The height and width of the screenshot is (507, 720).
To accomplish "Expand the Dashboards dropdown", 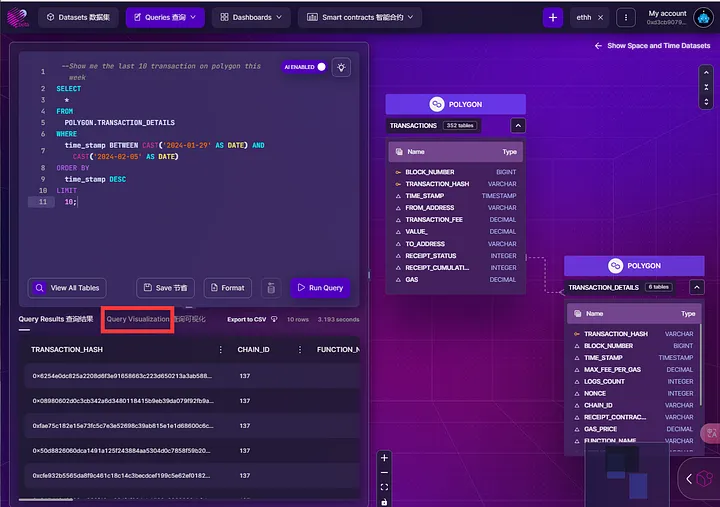I will point(252,17).
